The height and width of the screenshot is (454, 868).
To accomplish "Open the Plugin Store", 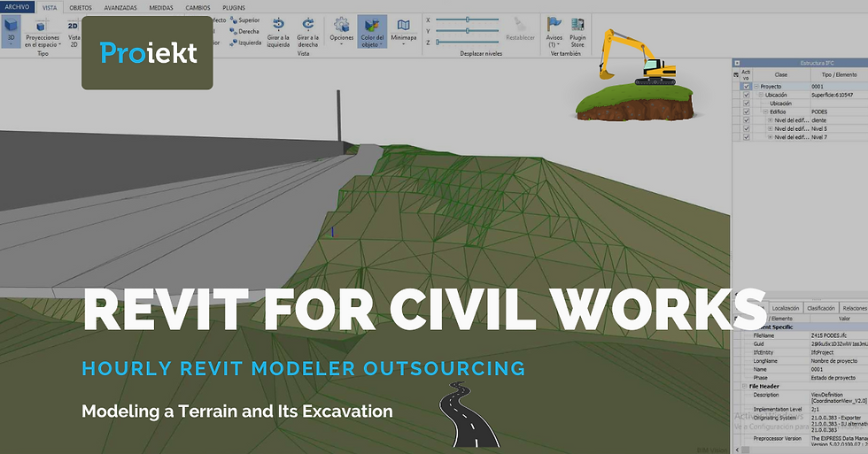I will [577, 32].
